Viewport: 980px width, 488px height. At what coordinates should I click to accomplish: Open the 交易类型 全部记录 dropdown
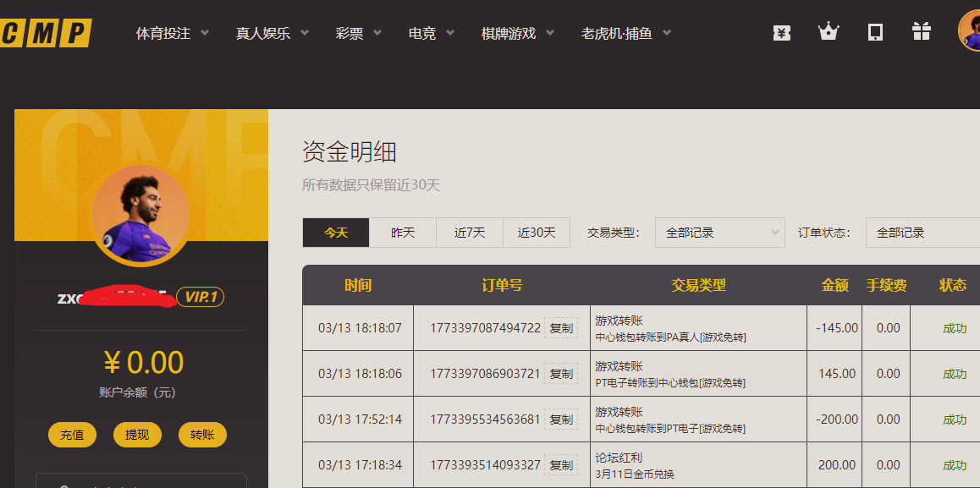719,232
